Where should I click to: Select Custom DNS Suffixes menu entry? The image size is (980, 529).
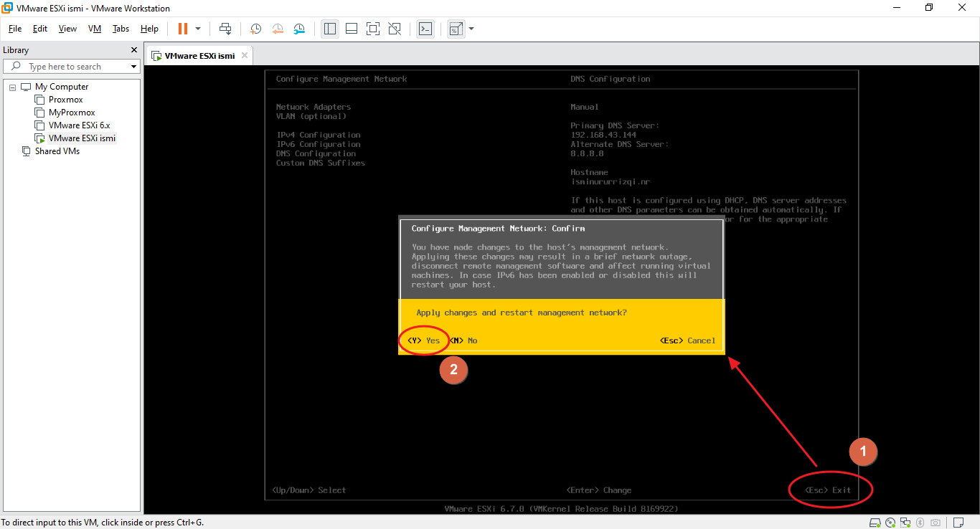(321, 163)
